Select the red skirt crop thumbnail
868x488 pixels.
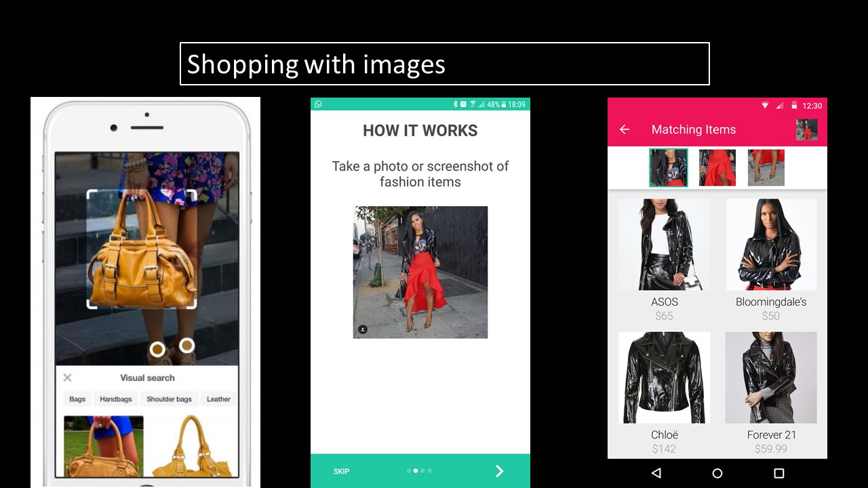[717, 167]
